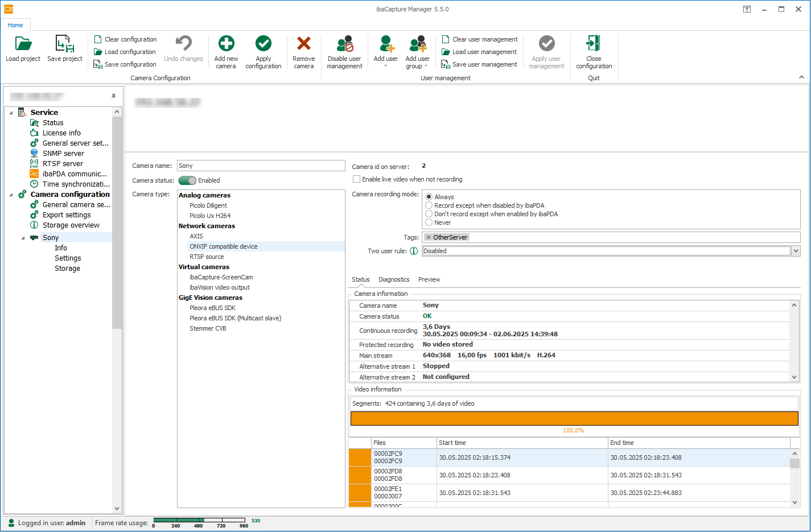This screenshot has width=811, height=532.
Task: Click the Add new camera icon
Action: [226, 44]
